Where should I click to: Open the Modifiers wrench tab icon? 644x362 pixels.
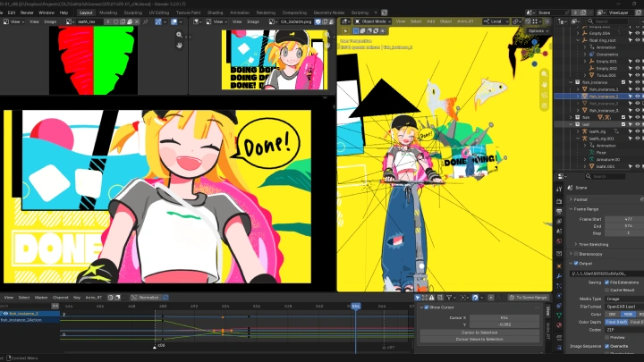[559, 276]
